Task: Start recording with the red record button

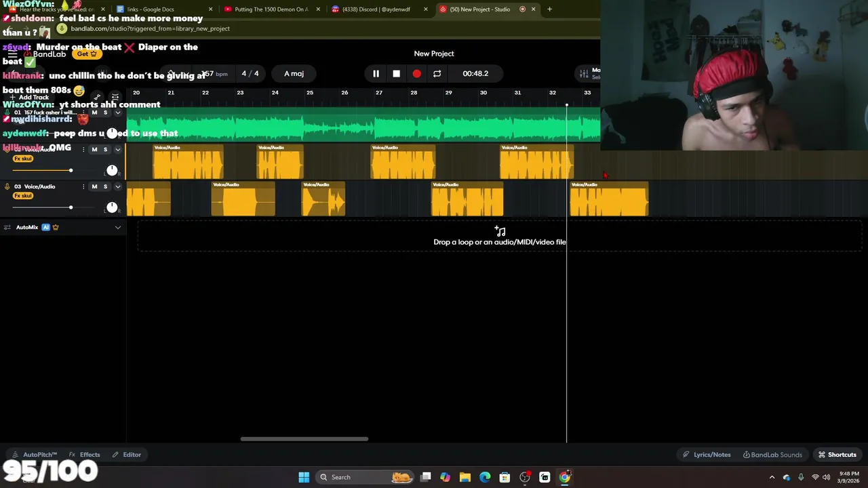Action: tap(416, 73)
